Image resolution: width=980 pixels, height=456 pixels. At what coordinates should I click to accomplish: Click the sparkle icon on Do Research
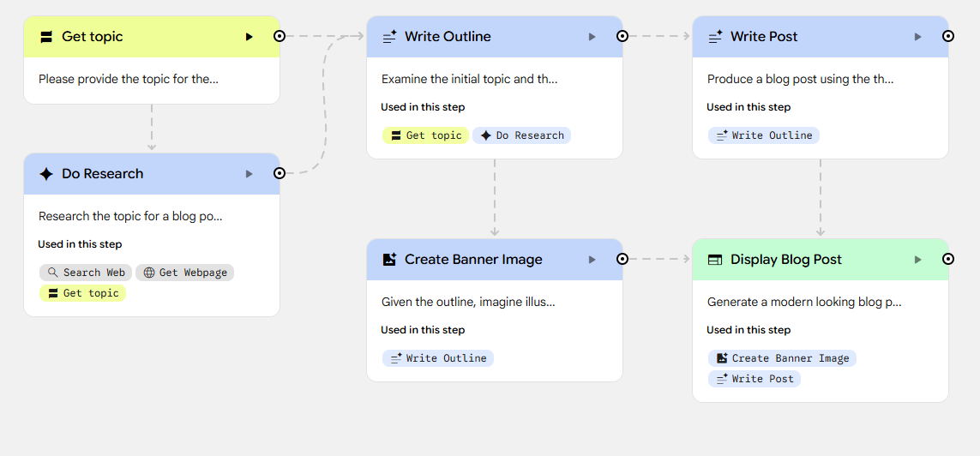pyautogui.click(x=46, y=174)
